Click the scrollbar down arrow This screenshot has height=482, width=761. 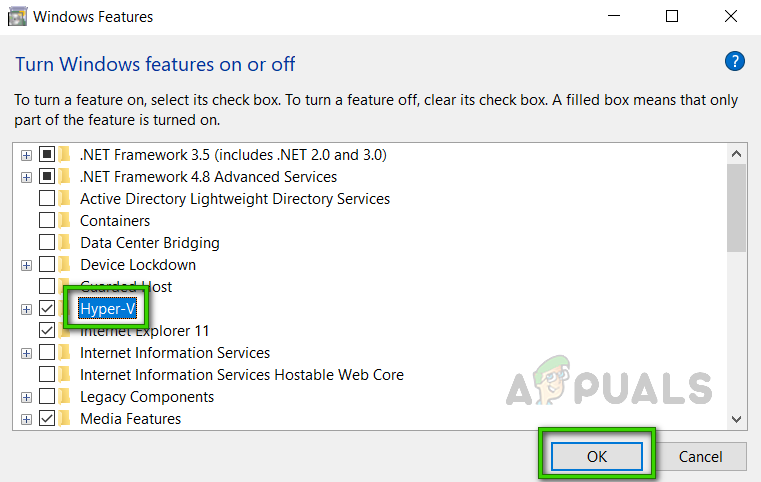pyautogui.click(x=736, y=419)
